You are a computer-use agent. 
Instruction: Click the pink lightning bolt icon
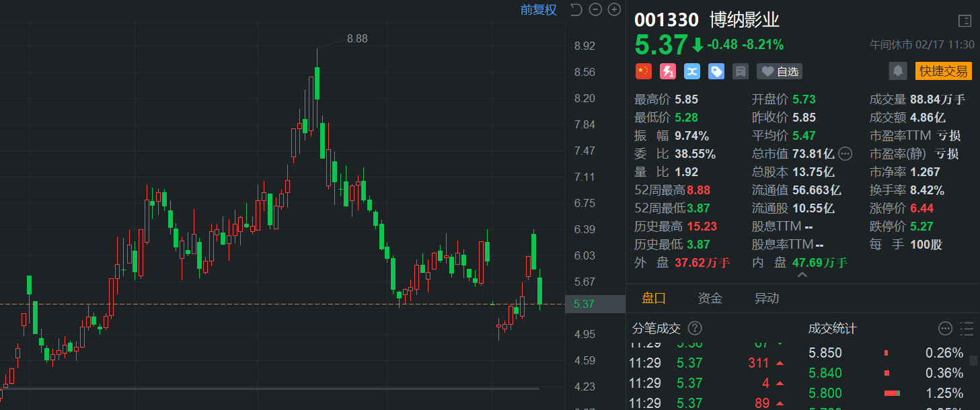pos(667,71)
